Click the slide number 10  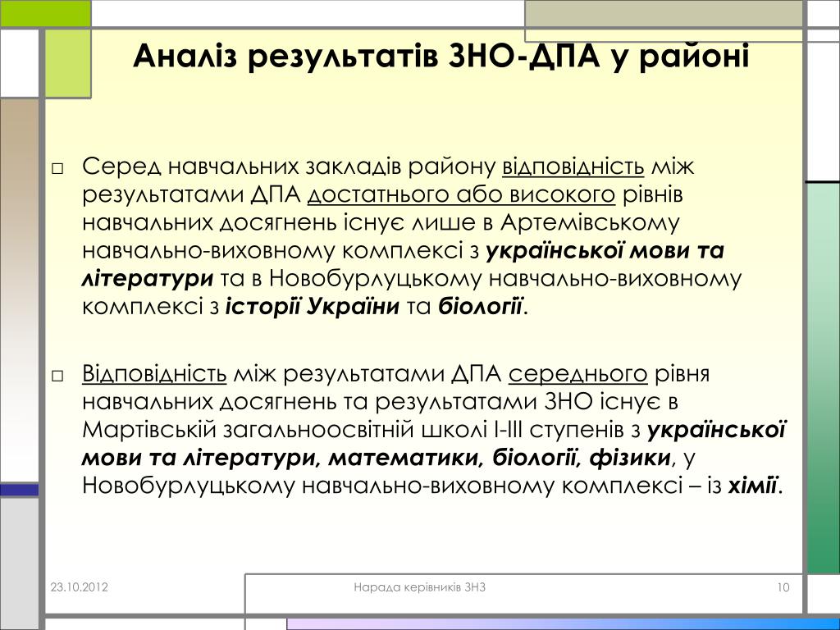[x=782, y=587]
